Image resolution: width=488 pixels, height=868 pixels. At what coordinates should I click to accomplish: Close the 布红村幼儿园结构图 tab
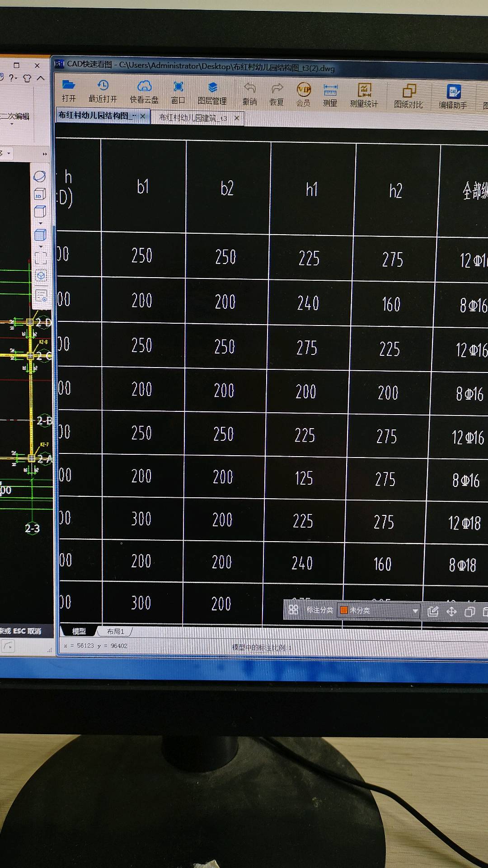(x=143, y=116)
